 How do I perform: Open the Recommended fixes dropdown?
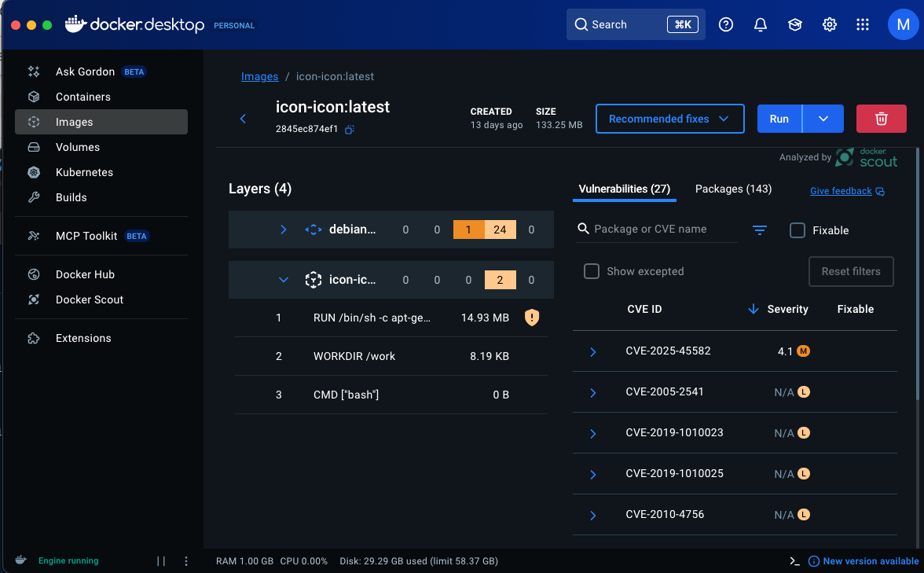pyautogui.click(x=669, y=119)
